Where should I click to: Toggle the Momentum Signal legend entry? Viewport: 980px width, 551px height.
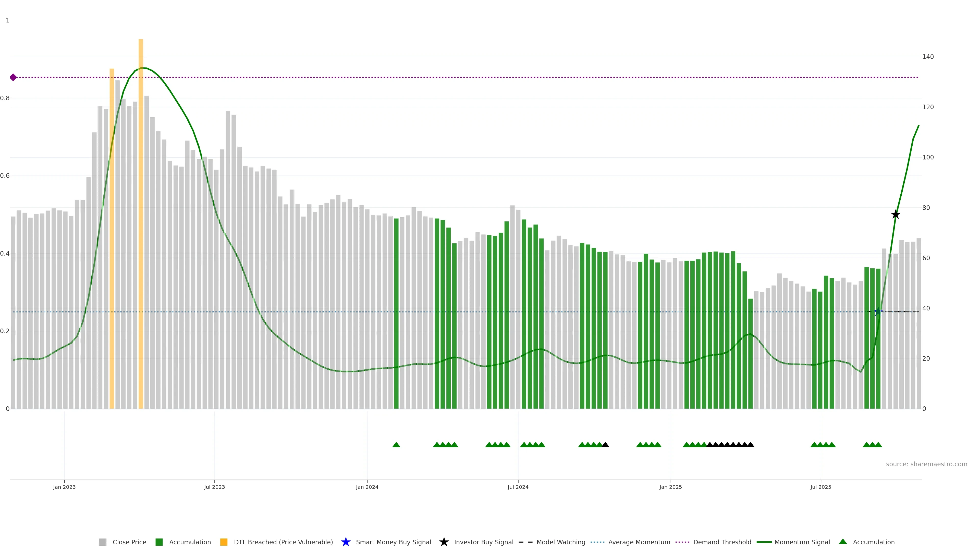click(x=802, y=542)
